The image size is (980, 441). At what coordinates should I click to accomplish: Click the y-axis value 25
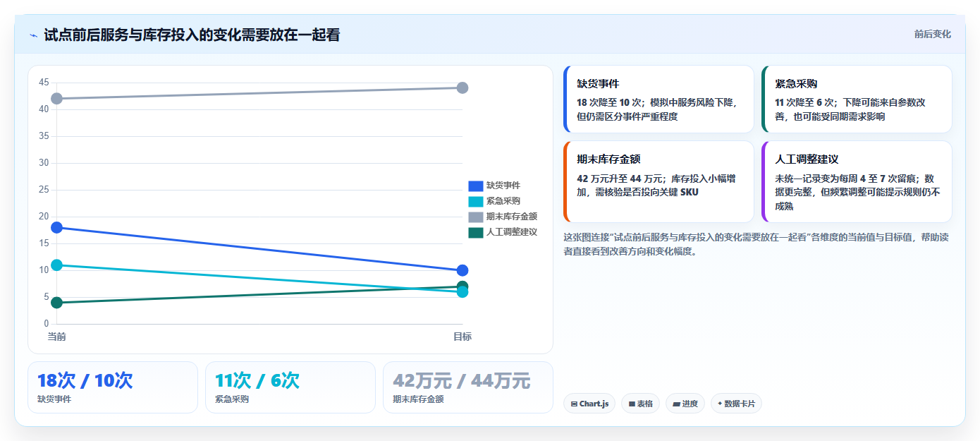44,190
